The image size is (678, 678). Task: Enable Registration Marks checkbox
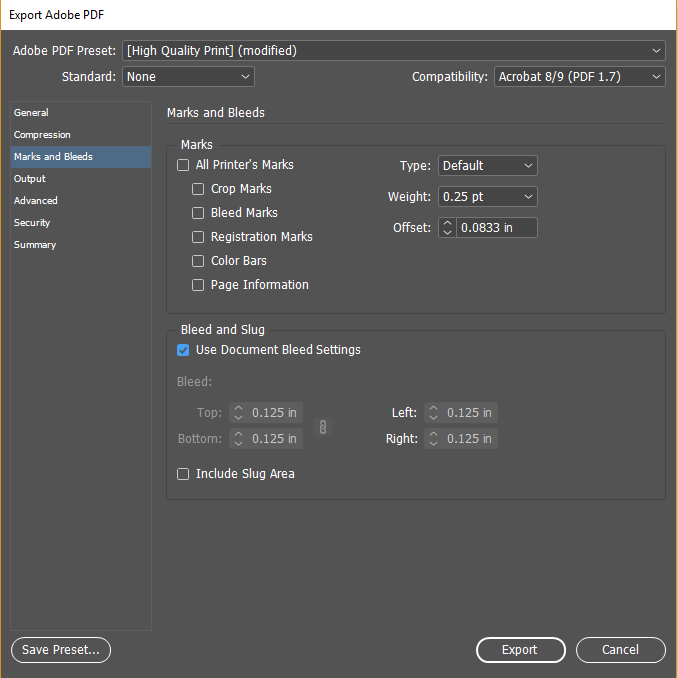pos(198,237)
